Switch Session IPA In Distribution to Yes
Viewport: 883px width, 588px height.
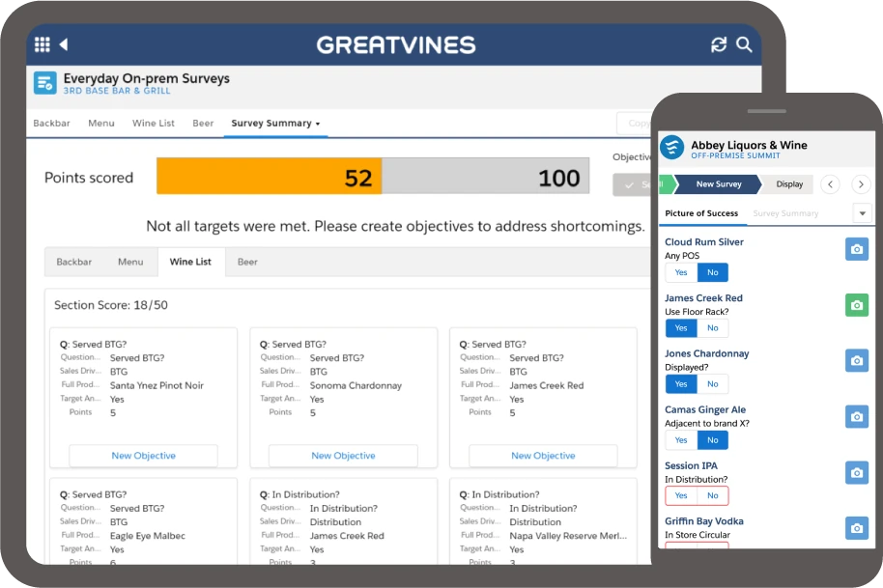click(x=680, y=495)
